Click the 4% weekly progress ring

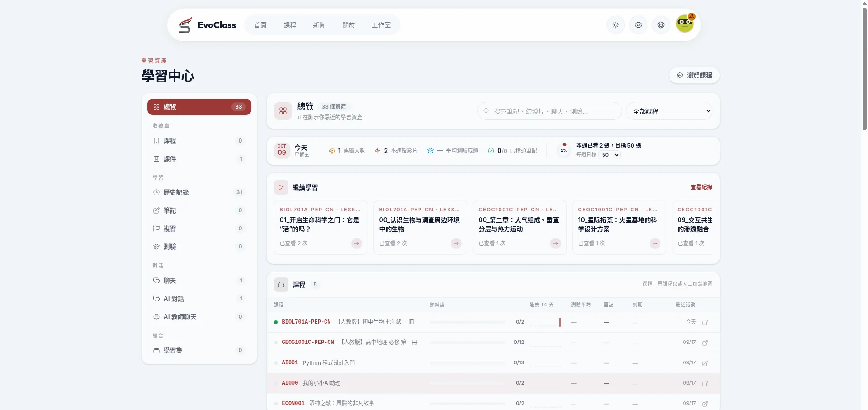[x=564, y=150]
